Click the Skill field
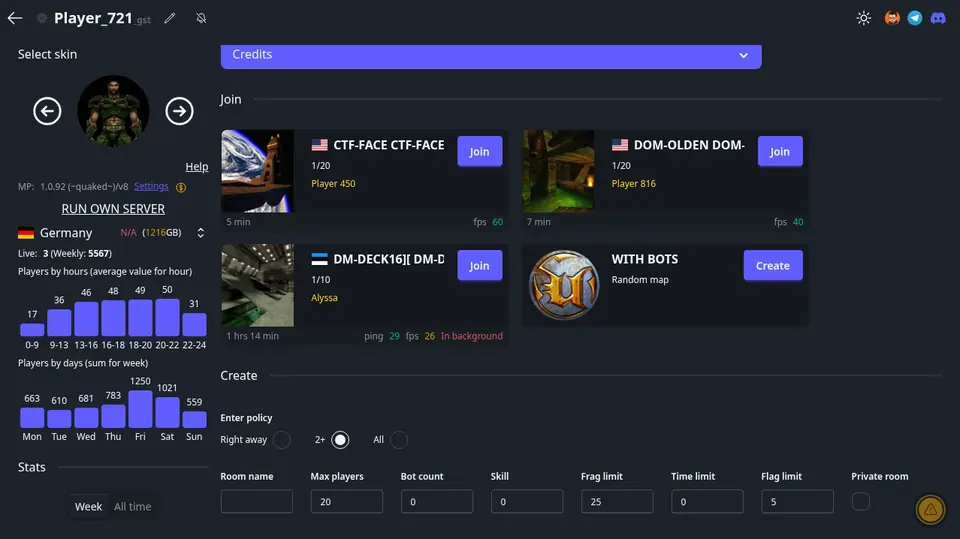This screenshot has width=960, height=539. pyautogui.click(x=527, y=502)
